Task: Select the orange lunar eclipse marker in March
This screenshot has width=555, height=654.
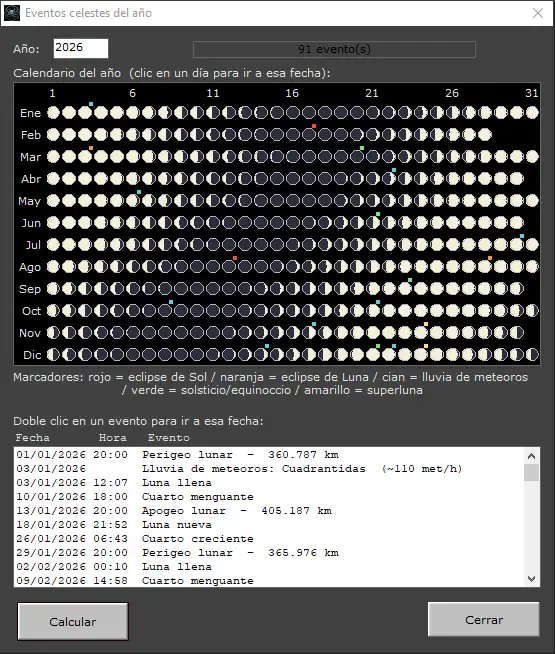Action: coord(91,148)
